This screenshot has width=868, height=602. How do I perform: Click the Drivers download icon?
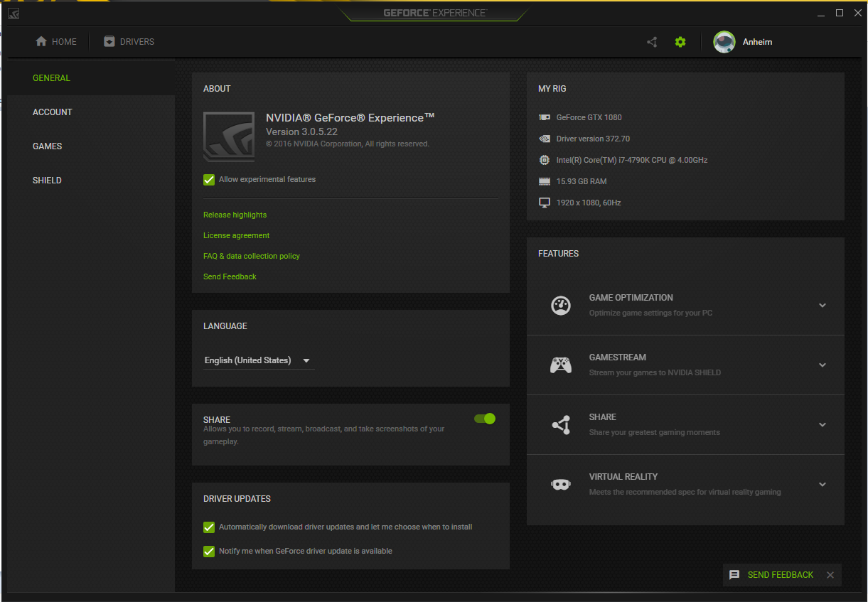[109, 42]
